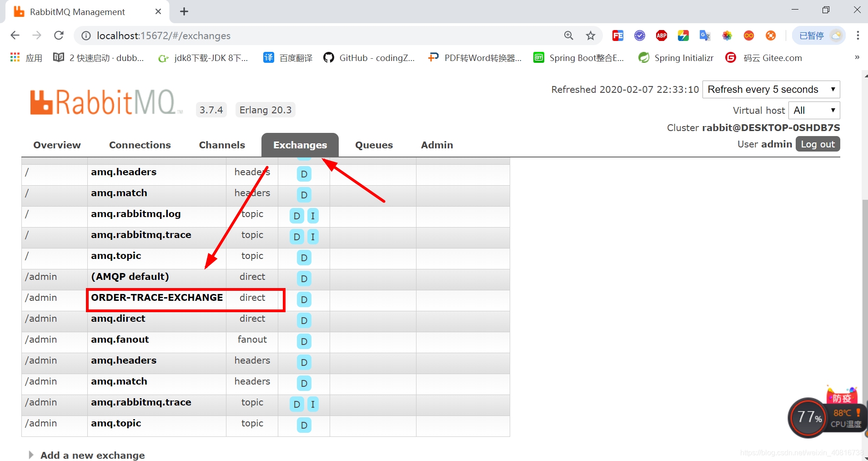868x461 pixels.
Task: Open amq.topic exchange in the / vhost
Action: pos(116,256)
